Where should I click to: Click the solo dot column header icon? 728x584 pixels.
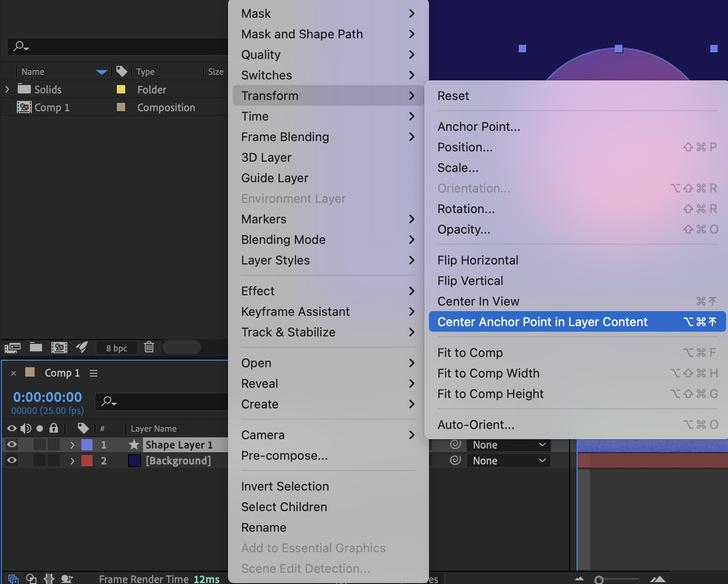pyautogui.click(x=40, y=428)
